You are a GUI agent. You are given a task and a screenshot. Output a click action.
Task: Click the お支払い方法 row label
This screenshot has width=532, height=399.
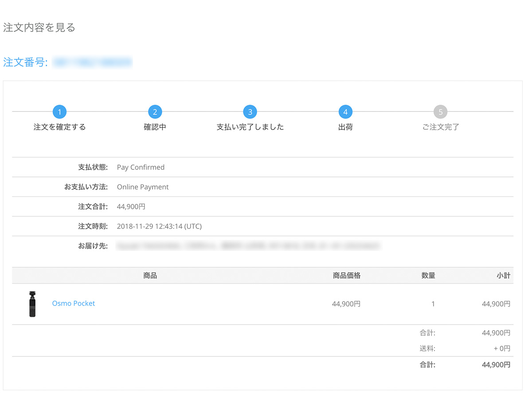(86, 187)
